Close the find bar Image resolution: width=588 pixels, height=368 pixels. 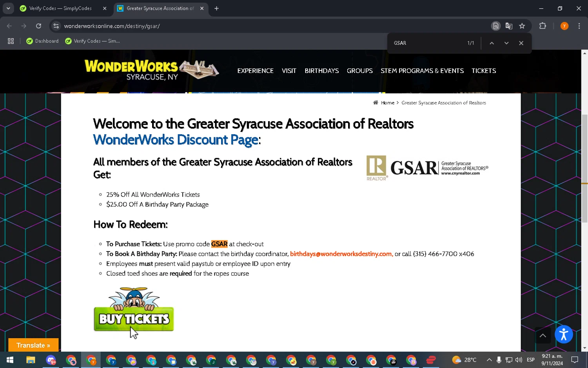pos(521,43)
